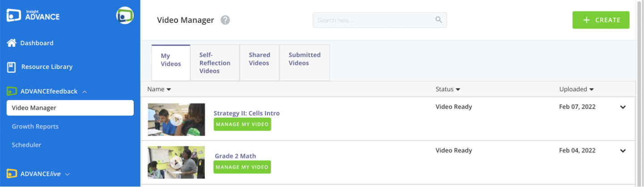The height and width of the screenshot is (187, 644).
Task: Click the ADVANCEfeedback green icon
Action: [x=12, y=91]
